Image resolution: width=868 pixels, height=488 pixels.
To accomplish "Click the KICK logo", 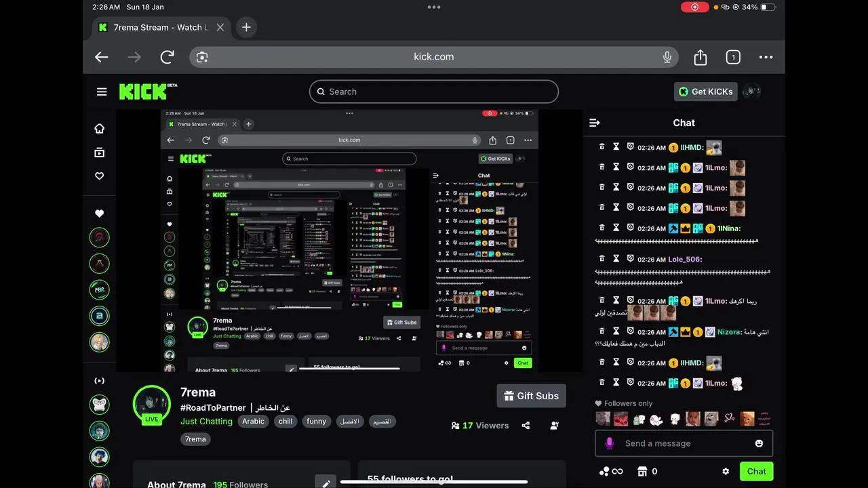I will click(x=148, y=91).
